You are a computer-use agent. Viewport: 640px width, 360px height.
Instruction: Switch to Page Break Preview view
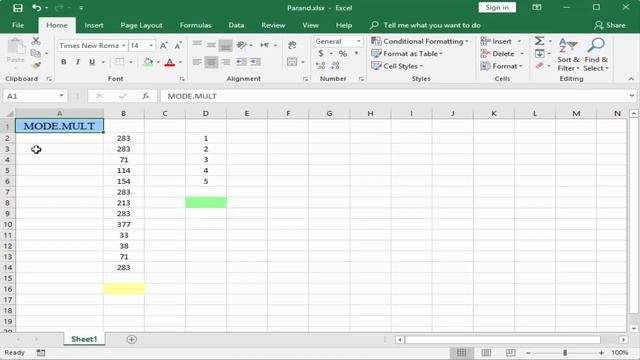pos(510,353)
